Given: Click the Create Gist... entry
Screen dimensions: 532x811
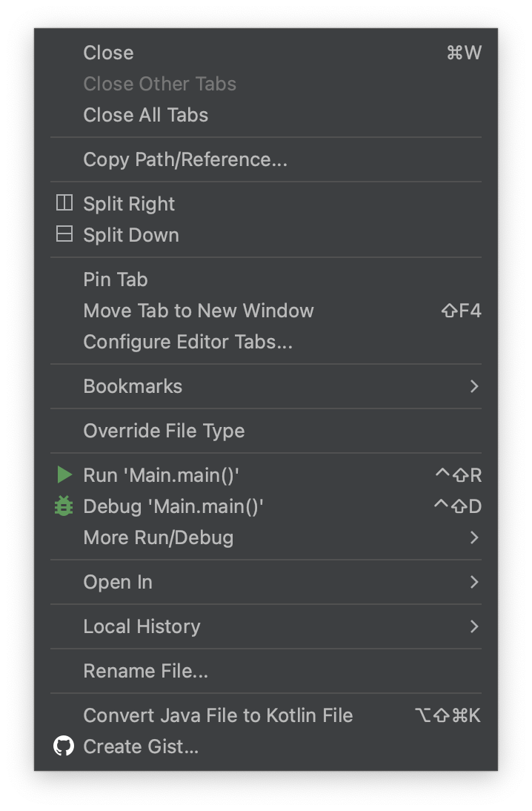Looking at the screenshot, I should click(x=266, y=747).
